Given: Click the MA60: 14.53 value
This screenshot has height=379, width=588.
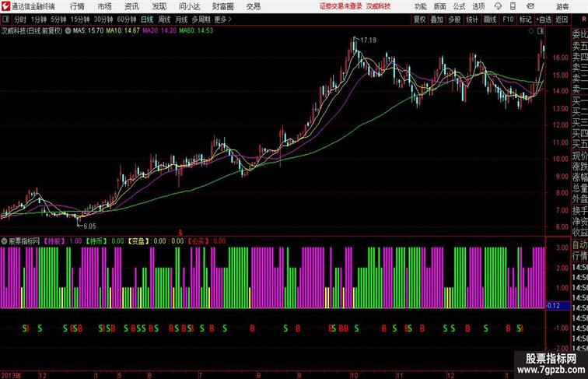Looking at the screenshot, I should click(196, 31).
